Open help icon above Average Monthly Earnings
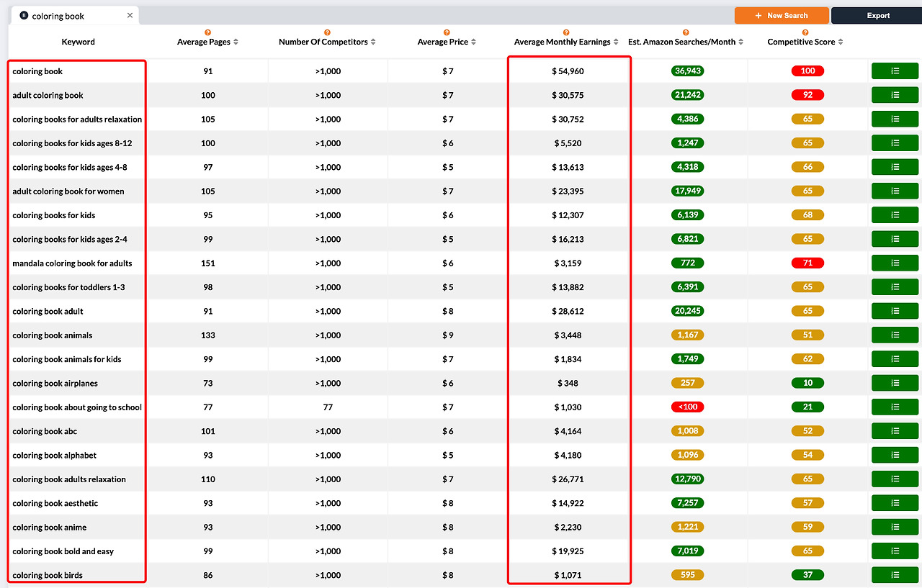The height and width of the screenshot is (588, 922). [566, 32]
